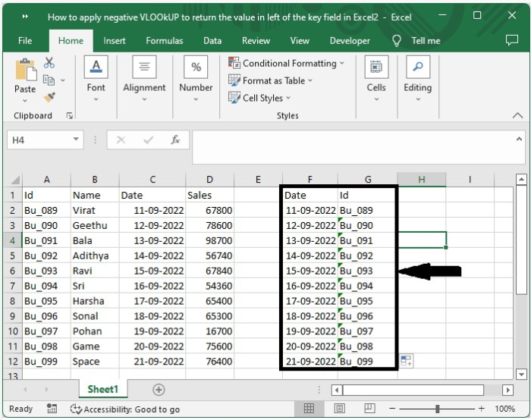Open the Font group icon

point(96,68)
